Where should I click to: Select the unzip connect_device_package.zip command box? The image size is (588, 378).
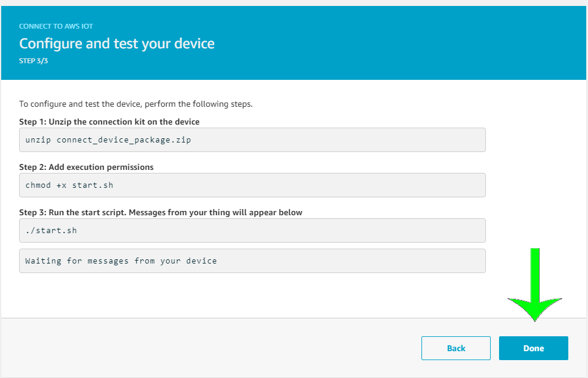(252, 140)
